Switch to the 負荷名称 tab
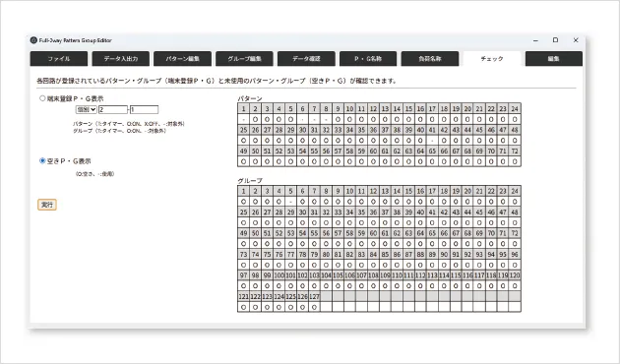620x364 pixels. click(x=430, y=58)
